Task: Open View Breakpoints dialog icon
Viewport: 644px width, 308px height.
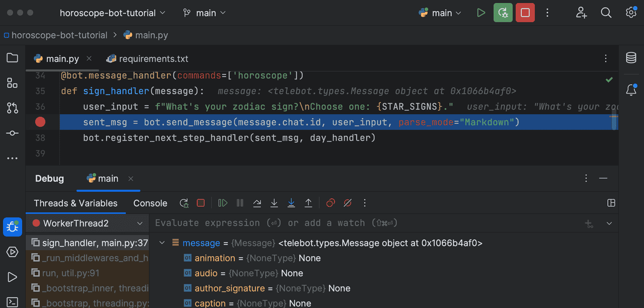Action: [x=331, y=203]
